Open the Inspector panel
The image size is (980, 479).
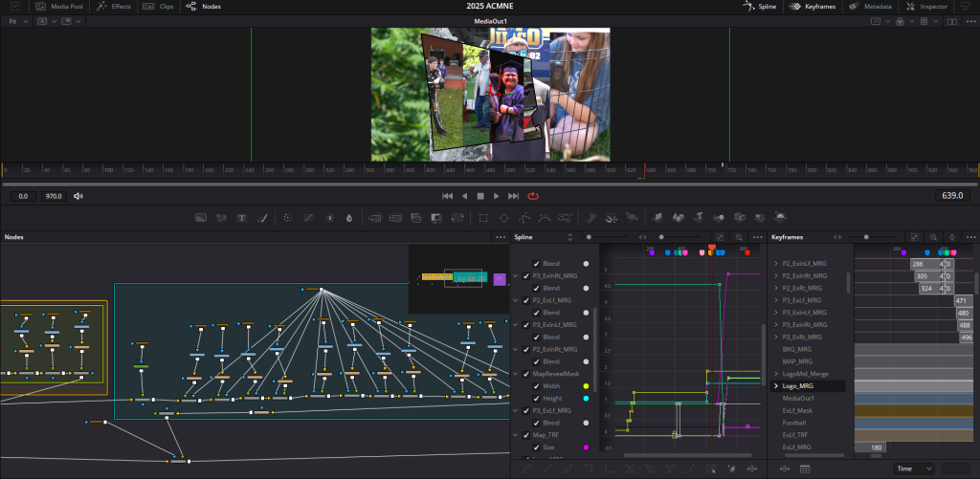[926, 7]
